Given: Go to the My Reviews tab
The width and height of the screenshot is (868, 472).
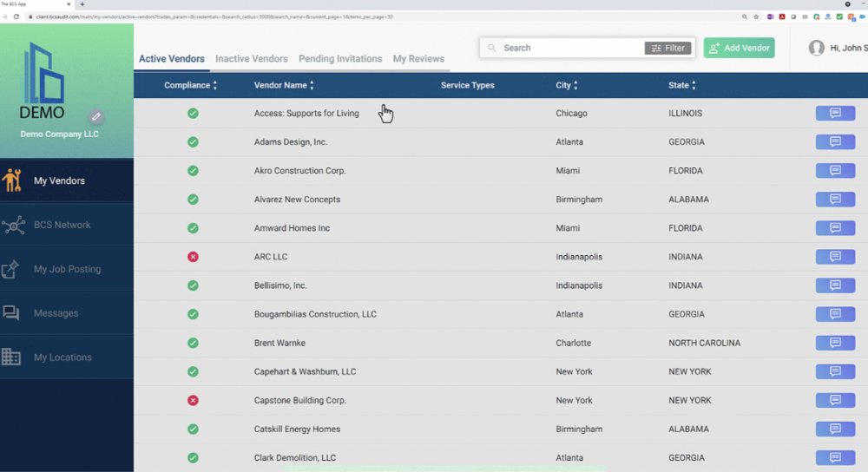Looking at the screenshot, I should click(418, 59).
